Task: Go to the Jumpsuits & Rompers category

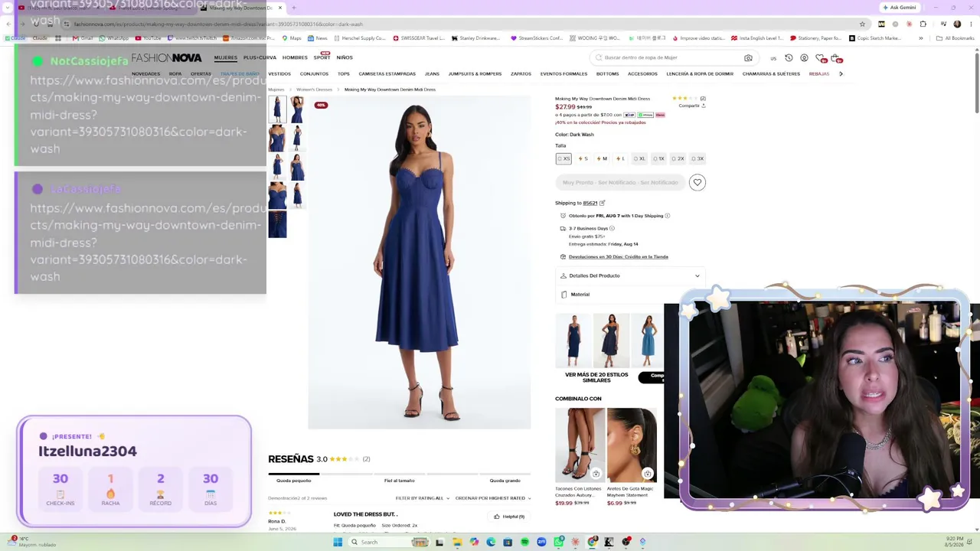Action: pyautogui.click(x=475, y=73)
